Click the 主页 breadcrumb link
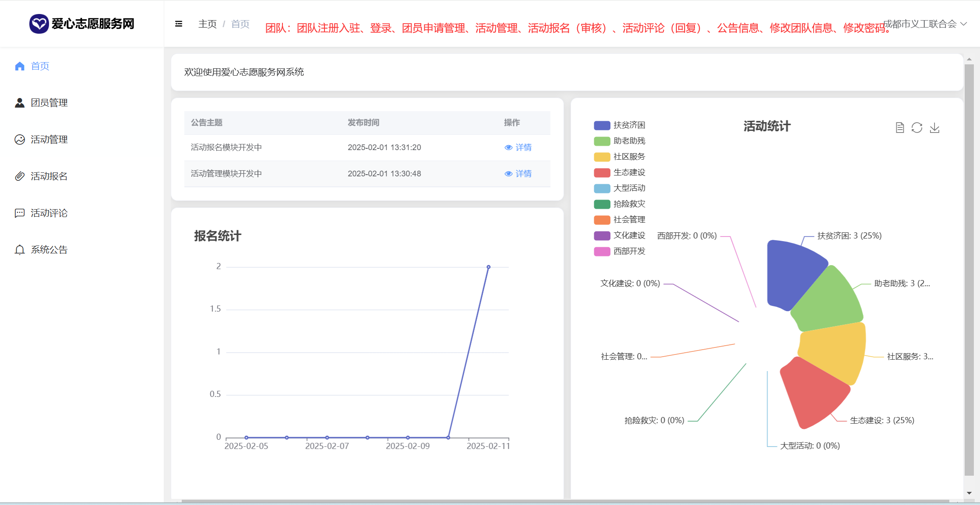Screen dimensions: 980x505 (x=207, y=24)
